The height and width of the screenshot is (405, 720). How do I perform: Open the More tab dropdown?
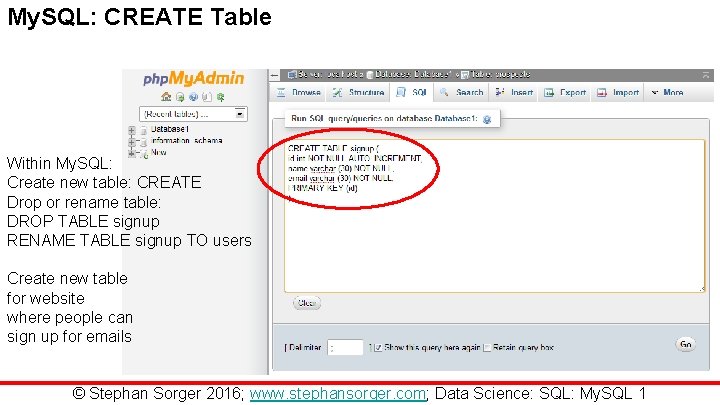point(667,93)
